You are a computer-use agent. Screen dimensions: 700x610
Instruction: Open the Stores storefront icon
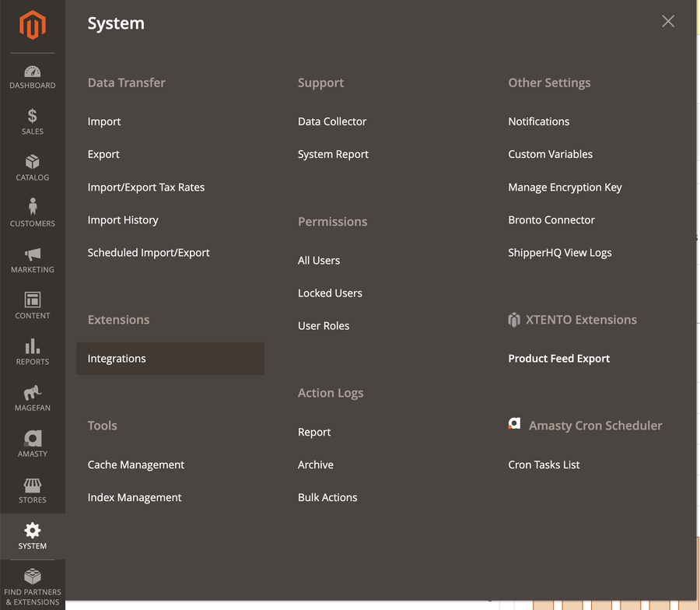point(33,485)
